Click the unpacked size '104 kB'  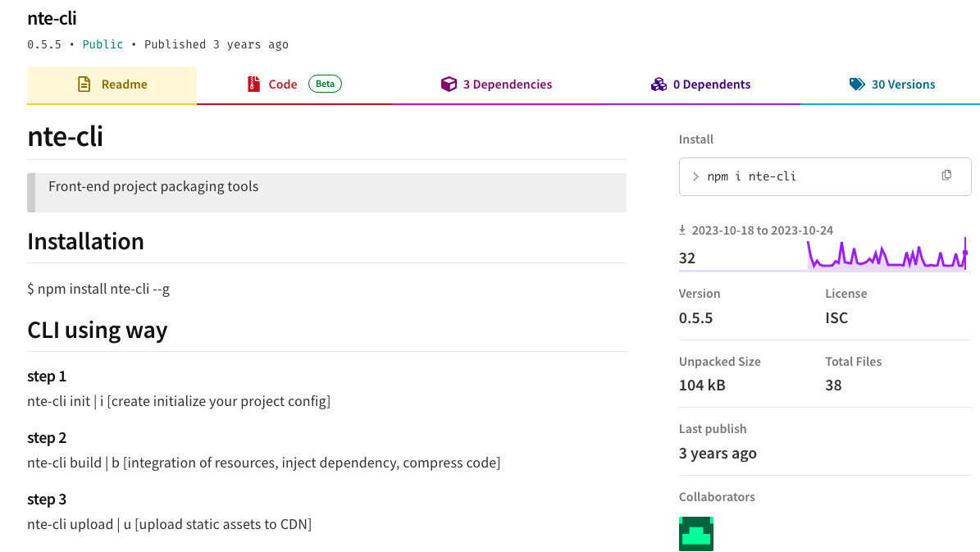[703, 385]
